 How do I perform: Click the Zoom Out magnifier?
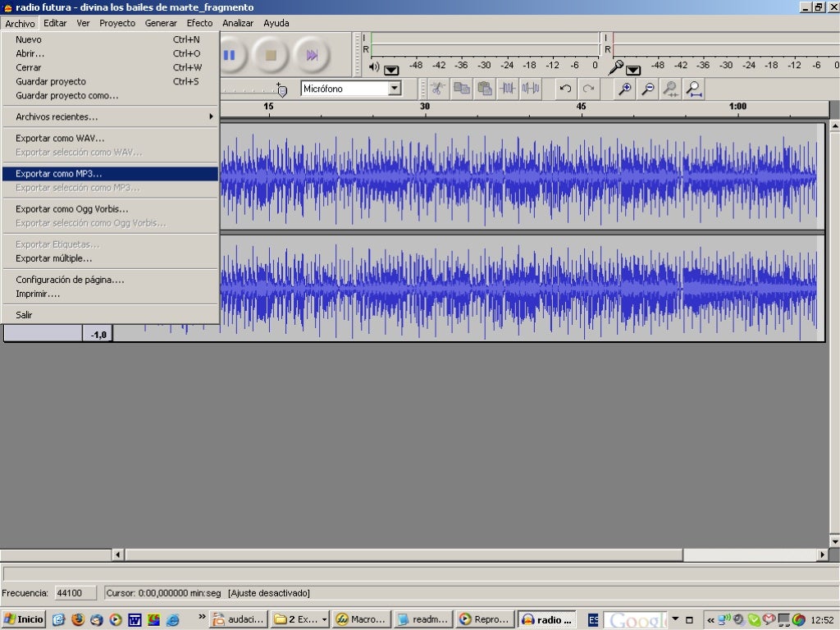tap(648, 89)
